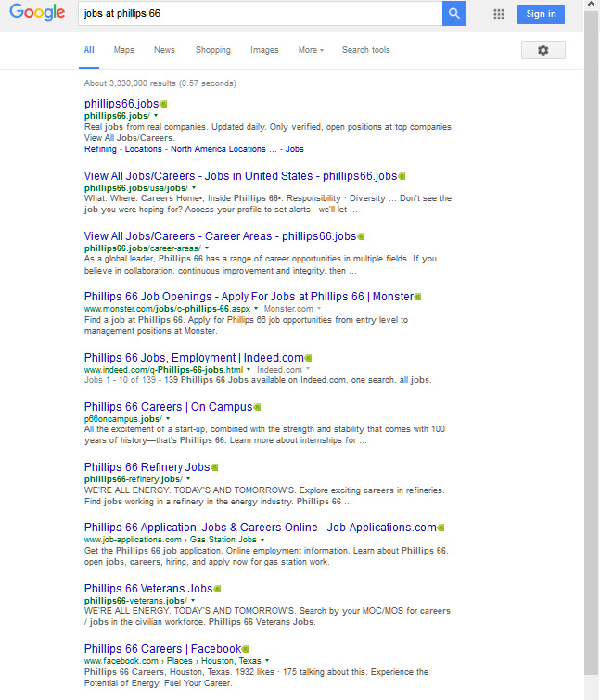Click green badge after Jobs in United States title

pos(402,176)
